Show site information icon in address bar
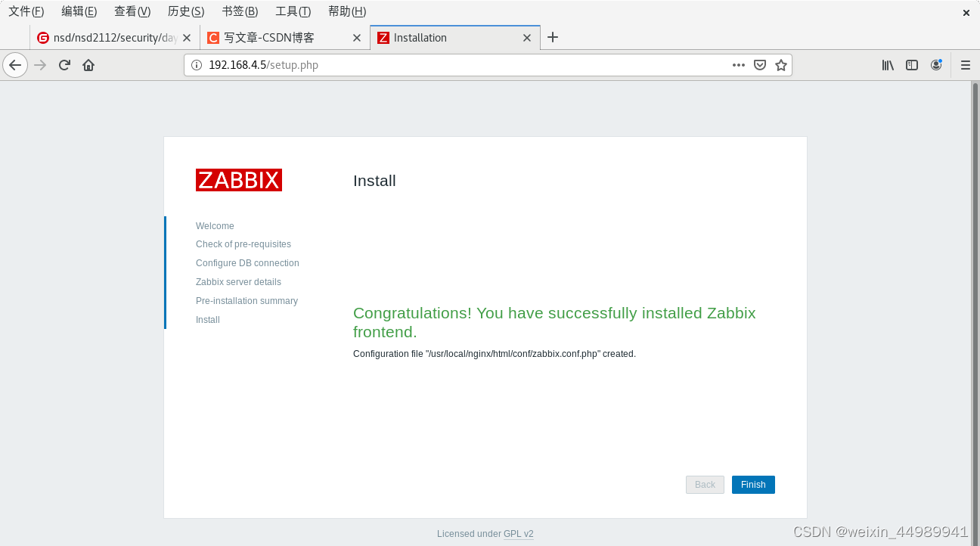Viewport: 980px width, 546px height. point(197,65)
